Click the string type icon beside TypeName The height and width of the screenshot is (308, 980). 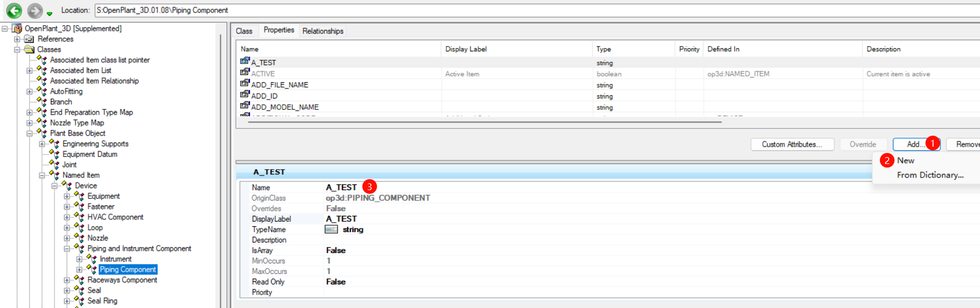pos(331,229)
